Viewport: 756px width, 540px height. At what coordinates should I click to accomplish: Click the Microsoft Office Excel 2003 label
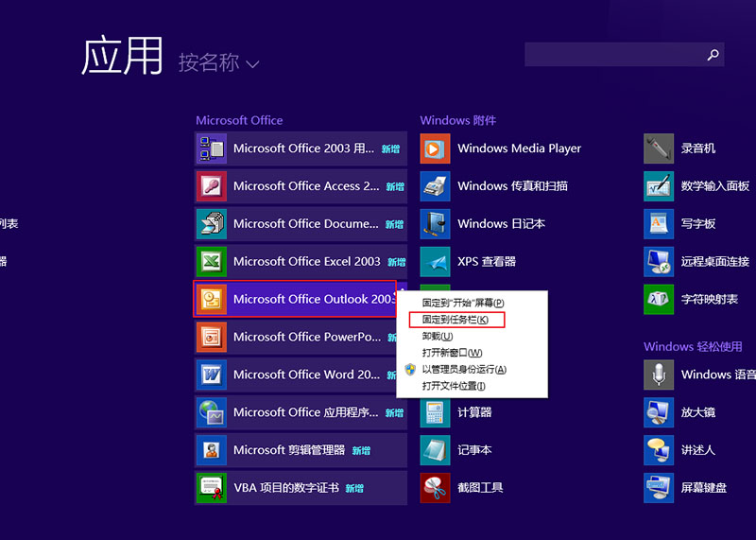coord(306,262)
